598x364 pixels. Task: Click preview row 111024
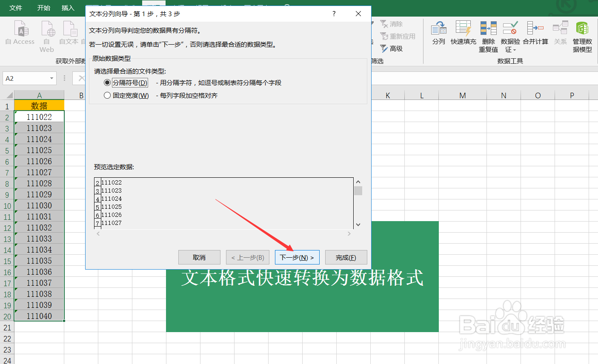click(x=112, y=199)
